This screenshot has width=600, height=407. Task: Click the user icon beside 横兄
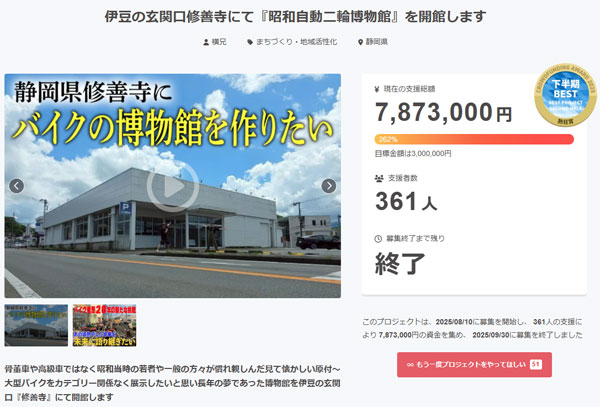pyautogui.click(x=206, y=42)
